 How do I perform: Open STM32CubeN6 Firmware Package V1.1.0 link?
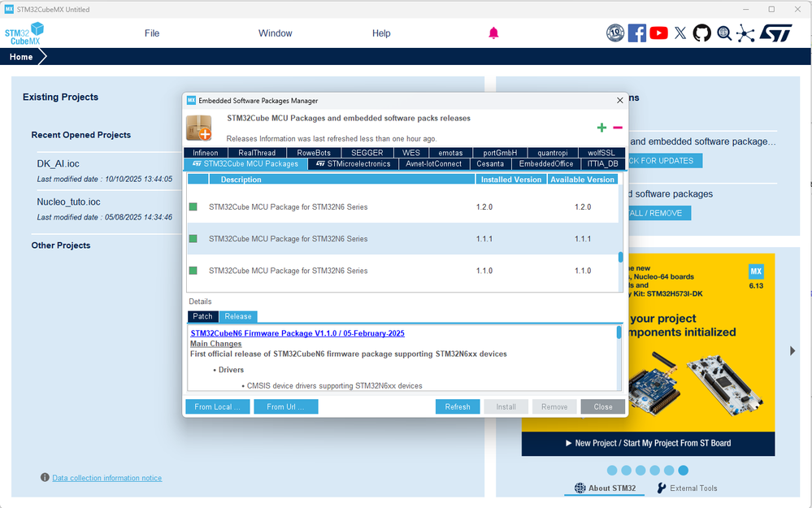tap(297, 333)
